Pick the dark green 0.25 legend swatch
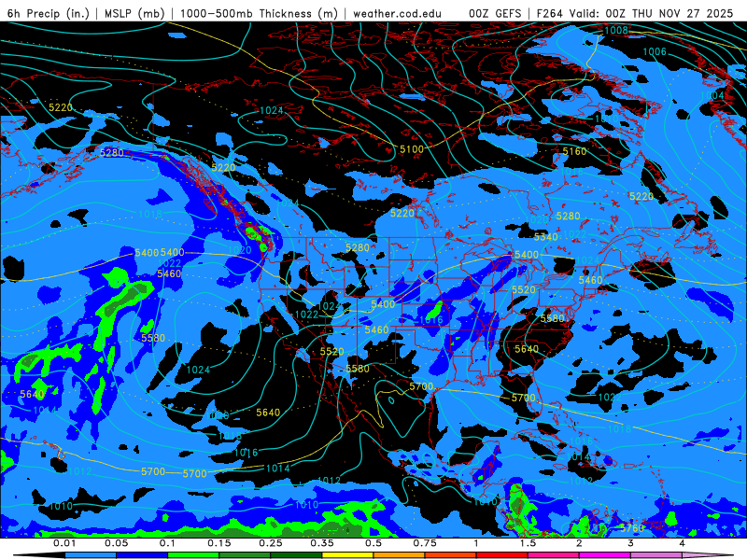Image resolution: width=747 pixels, height=560 pixels. (296, 555)
